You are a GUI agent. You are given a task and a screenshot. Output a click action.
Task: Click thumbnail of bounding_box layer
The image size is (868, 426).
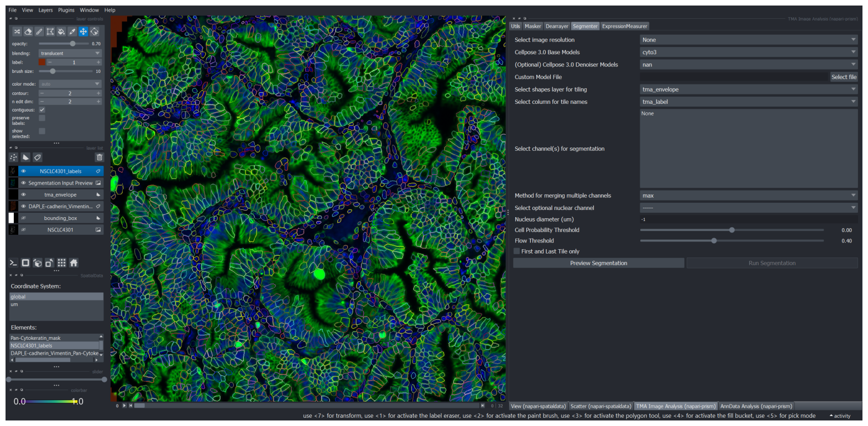pyautogui.click(x=12, y=218)
